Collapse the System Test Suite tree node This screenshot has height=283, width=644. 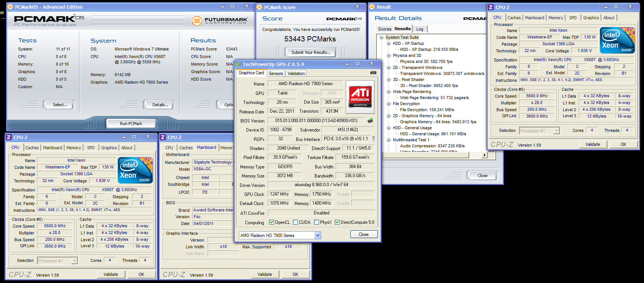point(382,37)
